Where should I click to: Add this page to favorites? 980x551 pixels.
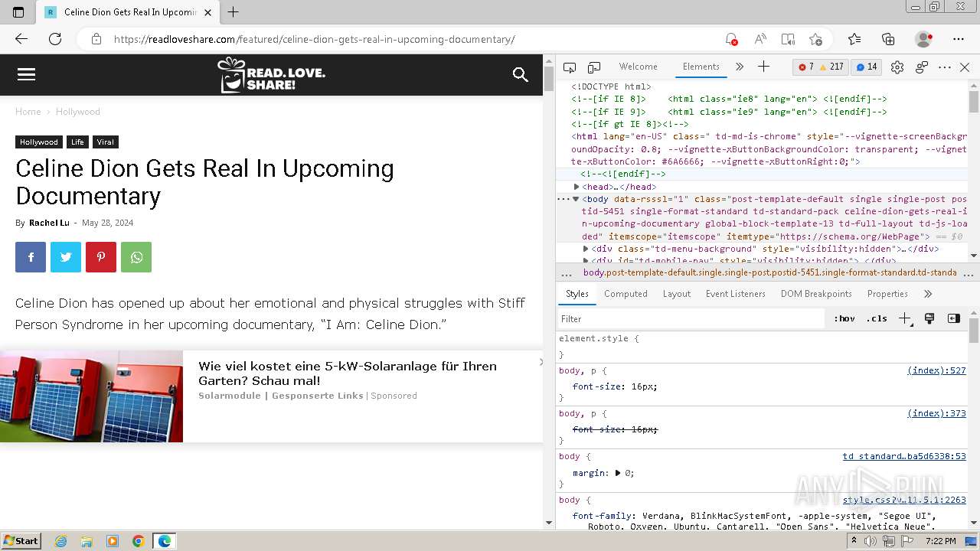(x=815, y=39)
